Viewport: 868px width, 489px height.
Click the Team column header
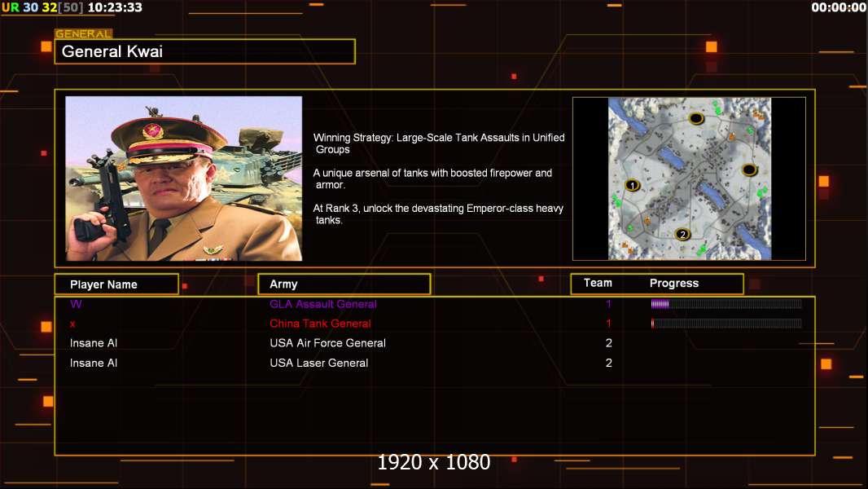[x=598, y=283]
